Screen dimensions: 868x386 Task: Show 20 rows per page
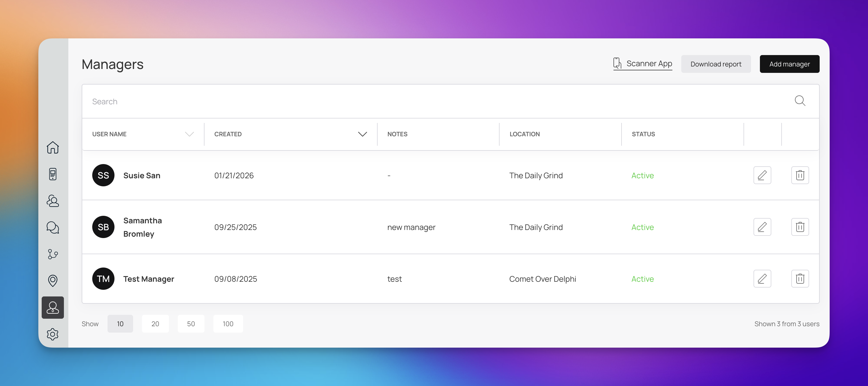[x=155, y=324]
